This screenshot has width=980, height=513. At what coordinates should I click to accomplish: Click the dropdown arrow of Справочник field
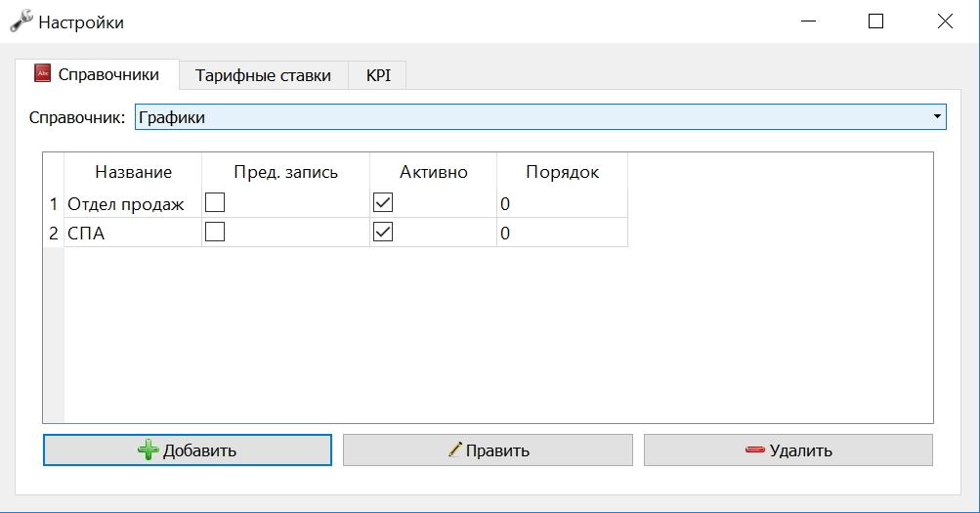click(x=937, y=117)
